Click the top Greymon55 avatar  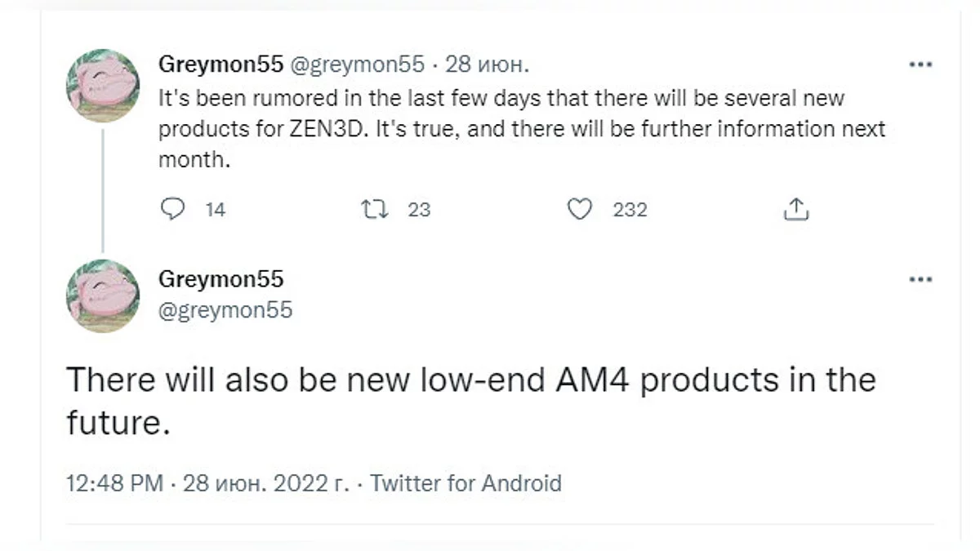(x=102, y=85)
